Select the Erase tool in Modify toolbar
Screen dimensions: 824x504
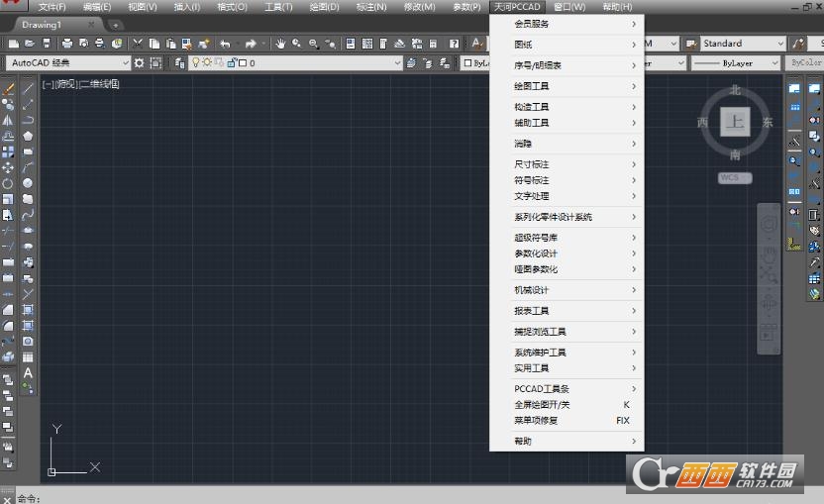(x=8, y=89)
